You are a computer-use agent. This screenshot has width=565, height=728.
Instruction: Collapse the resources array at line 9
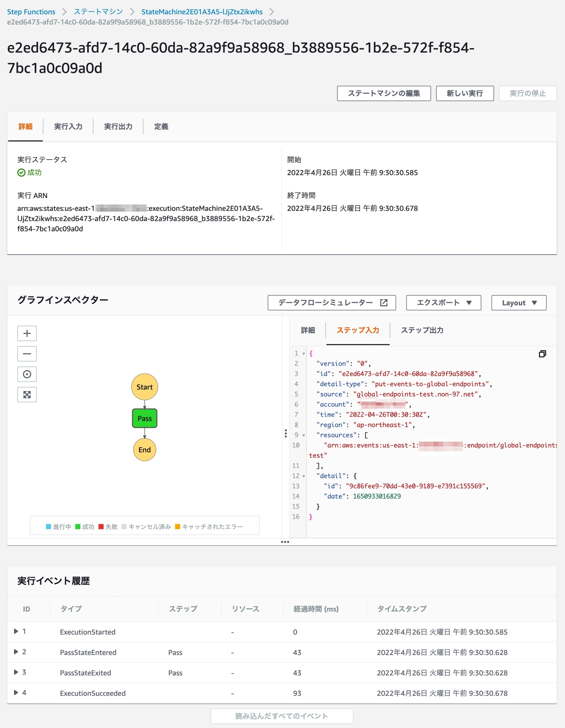304,435
